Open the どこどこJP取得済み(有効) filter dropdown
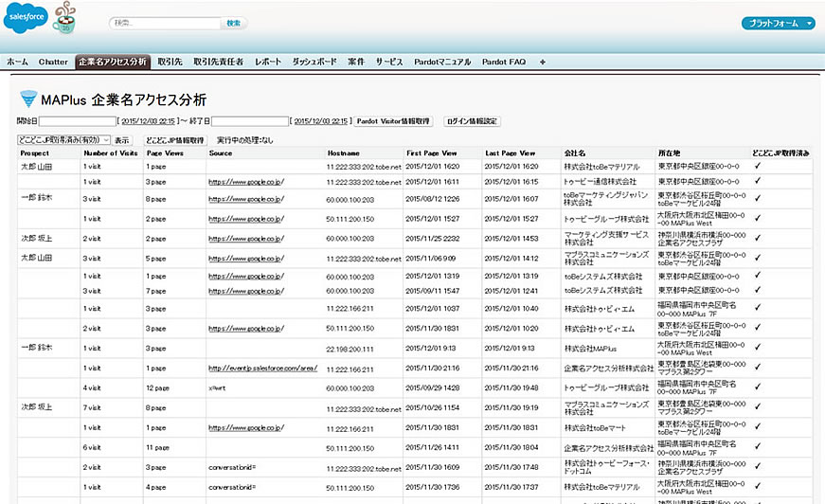The width and height of the screenshot is (825, 504). pos(63,140)
